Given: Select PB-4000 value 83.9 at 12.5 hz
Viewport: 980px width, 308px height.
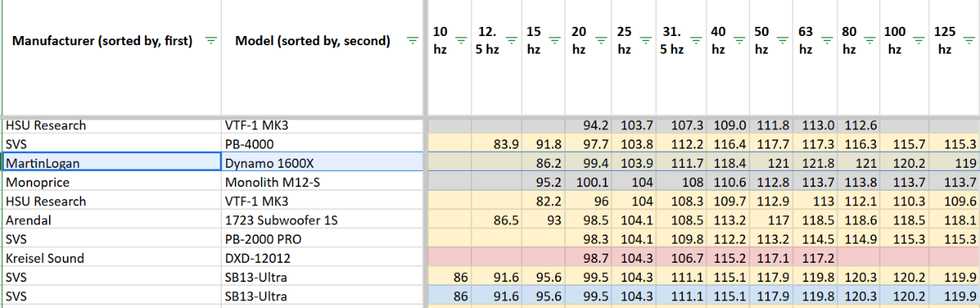Looking at the screenshot, I should 497,143.
